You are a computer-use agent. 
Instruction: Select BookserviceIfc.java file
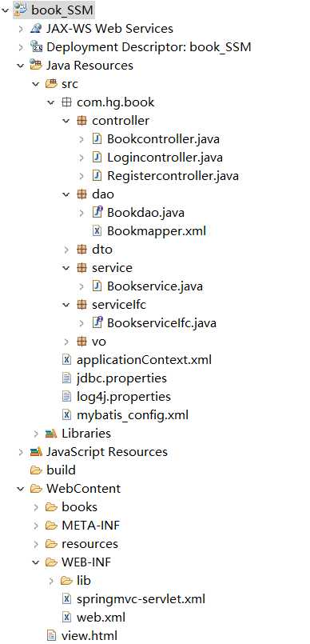pyautogui.click(x=161, y=323)
